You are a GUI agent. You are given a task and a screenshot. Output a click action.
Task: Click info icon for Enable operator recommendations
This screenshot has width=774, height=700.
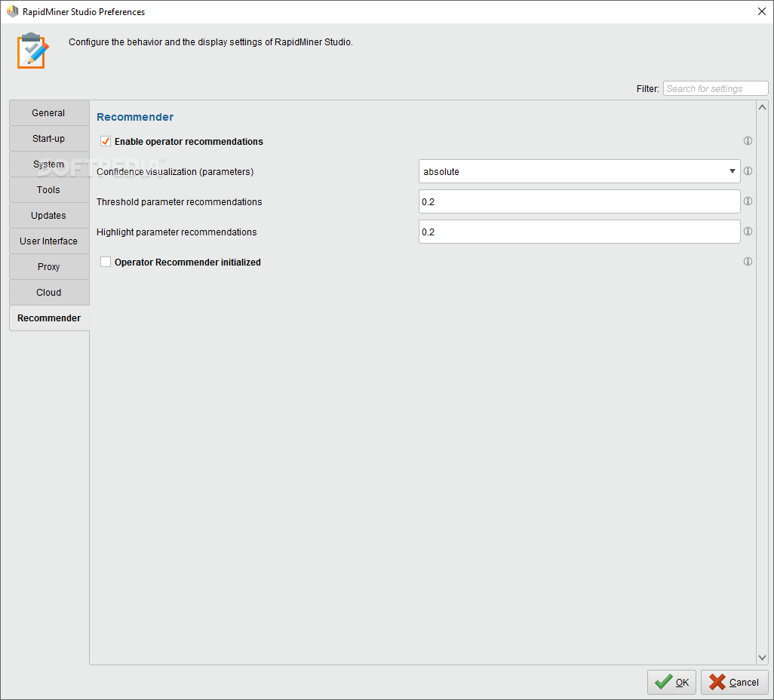click(748, 141)
